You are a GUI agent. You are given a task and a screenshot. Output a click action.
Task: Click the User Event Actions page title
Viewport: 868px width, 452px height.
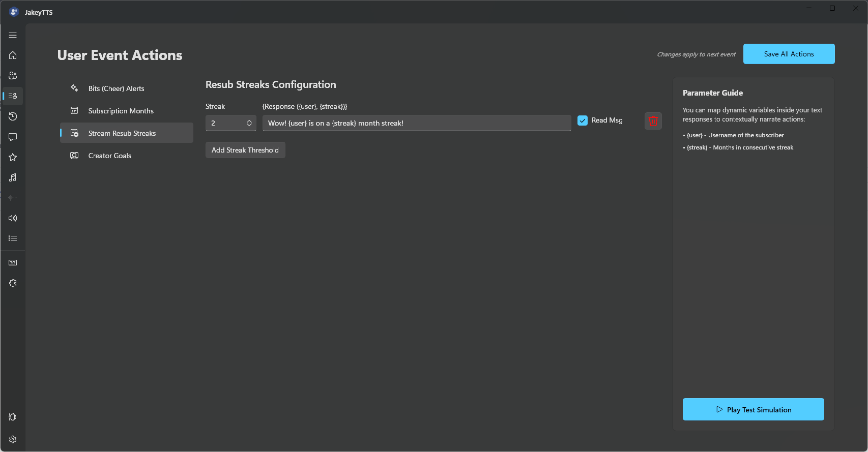coord(120,55)
